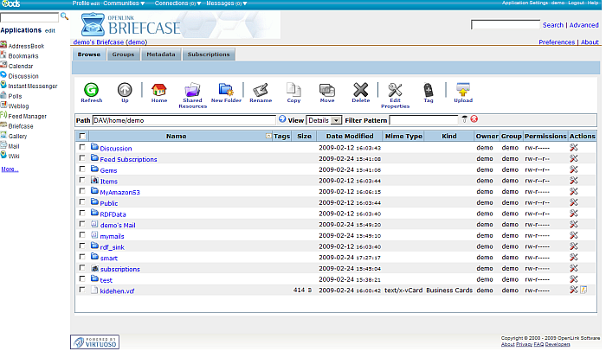This screenshot has height=364, width=606.
Task: Click the Preferences link
Action: coord(556,42)
